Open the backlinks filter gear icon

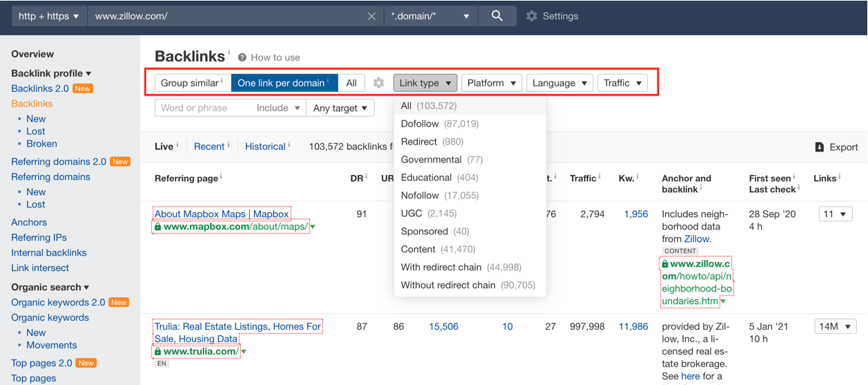coord(378,83)
